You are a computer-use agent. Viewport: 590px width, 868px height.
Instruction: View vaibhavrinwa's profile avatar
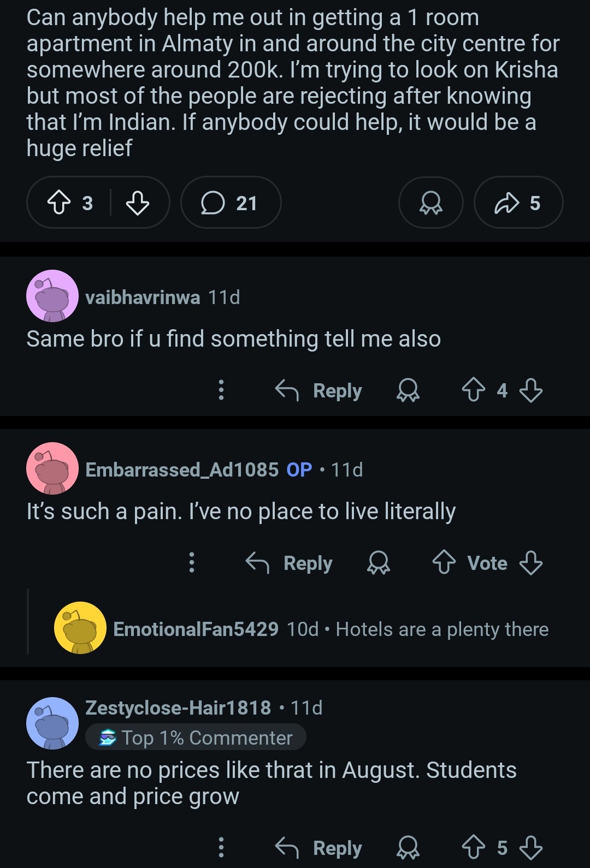point(52,296)
